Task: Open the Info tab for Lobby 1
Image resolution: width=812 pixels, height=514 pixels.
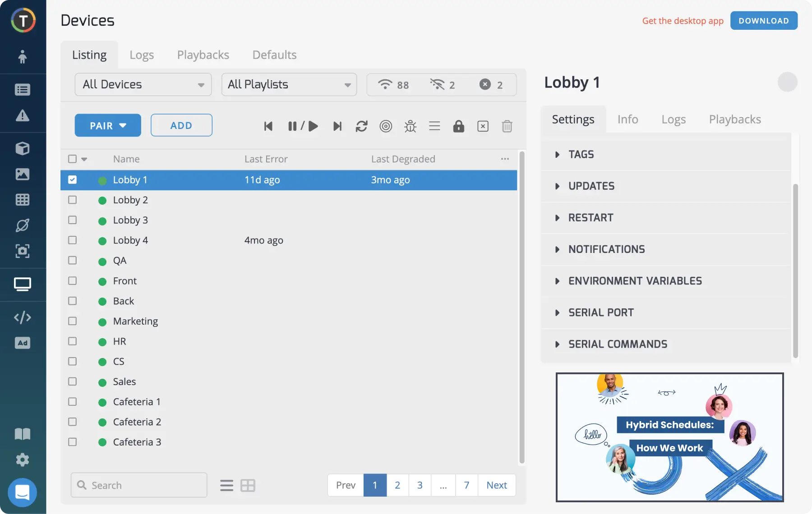Action: pyautogui.click(x=627, y=119)
